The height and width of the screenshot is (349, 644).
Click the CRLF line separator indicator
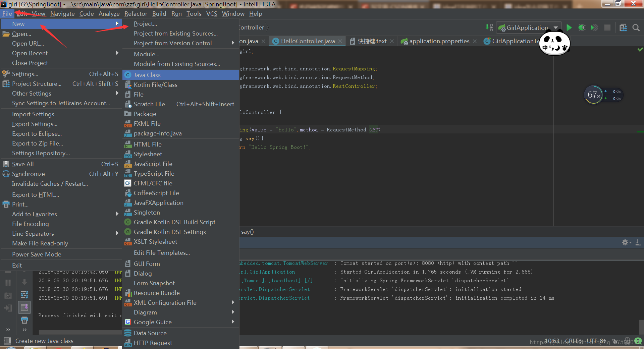coord(573,341)
